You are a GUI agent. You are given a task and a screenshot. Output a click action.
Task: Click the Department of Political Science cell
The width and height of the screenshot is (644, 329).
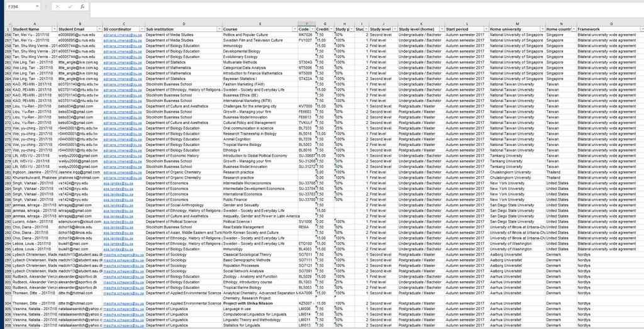pos(183,221)
